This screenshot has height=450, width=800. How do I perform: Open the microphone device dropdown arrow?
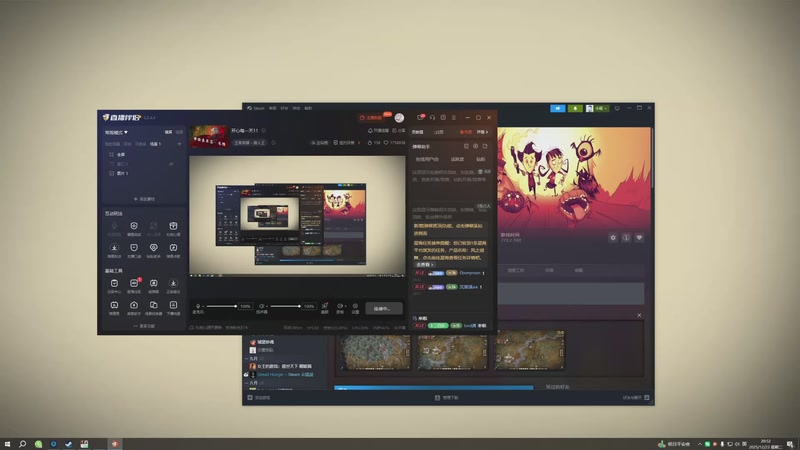(x=203, y=306)
